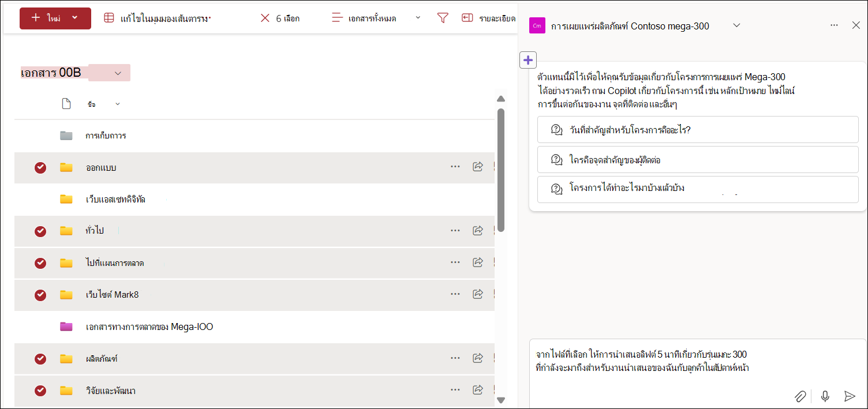Share the ผลิตภัณฑ์ folder
The height and width of the screenshot is (409, 868).
pos(478,358)
